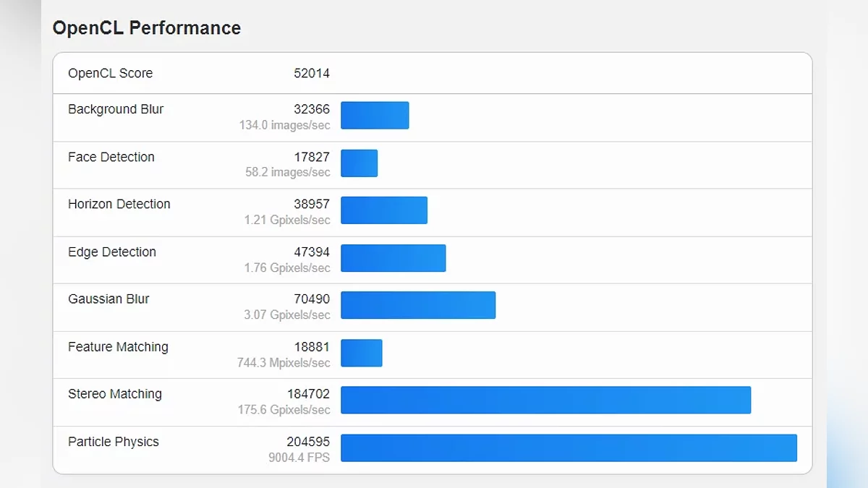Click the Background Blur row label
Viewport: 868px width, 488px height.
point(116,109)
